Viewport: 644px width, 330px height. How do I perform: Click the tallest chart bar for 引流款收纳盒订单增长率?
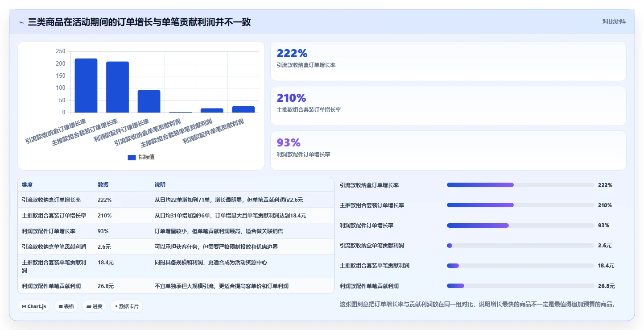click(x=86, y=85)
